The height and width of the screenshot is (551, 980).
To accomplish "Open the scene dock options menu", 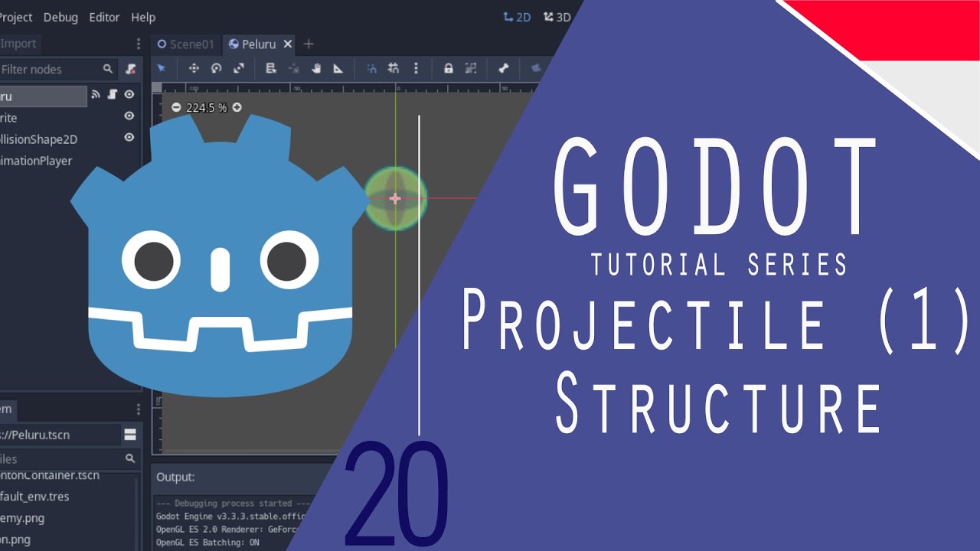I will pos(138,44).
